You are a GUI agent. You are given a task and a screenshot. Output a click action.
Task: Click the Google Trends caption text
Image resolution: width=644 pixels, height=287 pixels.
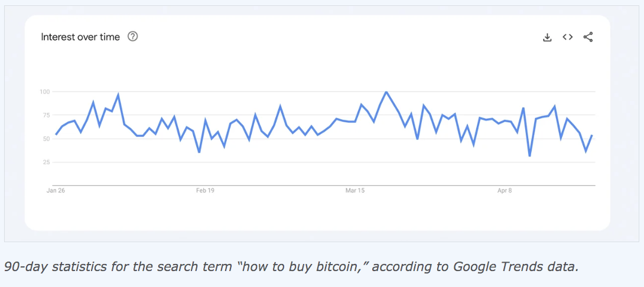[290, 266]
